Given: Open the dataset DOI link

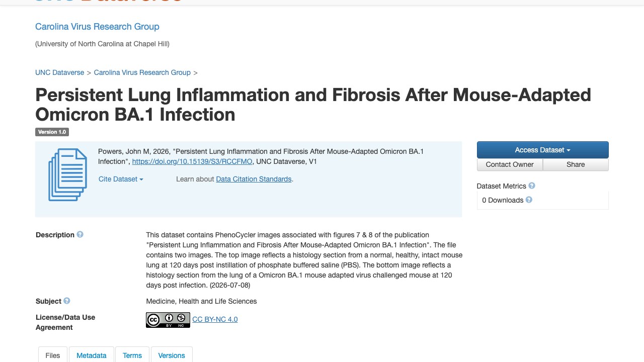Looking at the screenshot, I should (193, 161).
